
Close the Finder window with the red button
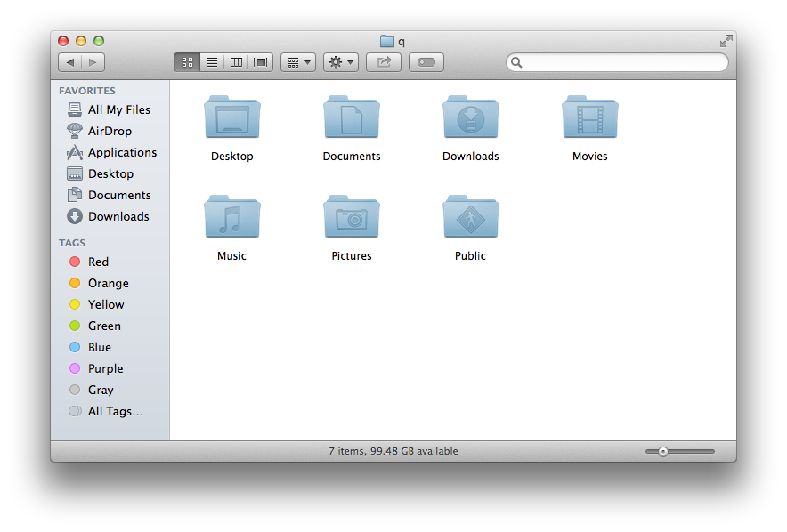click(x=63, y=41)
